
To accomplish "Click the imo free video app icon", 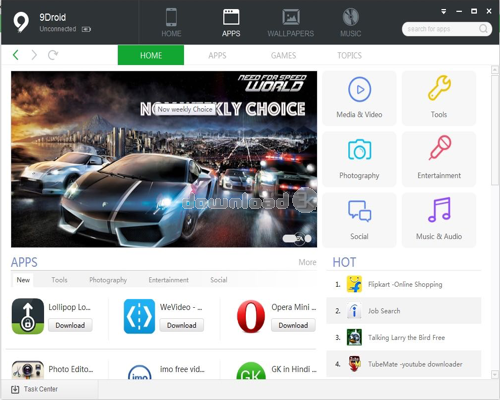I will click(140, 372).
